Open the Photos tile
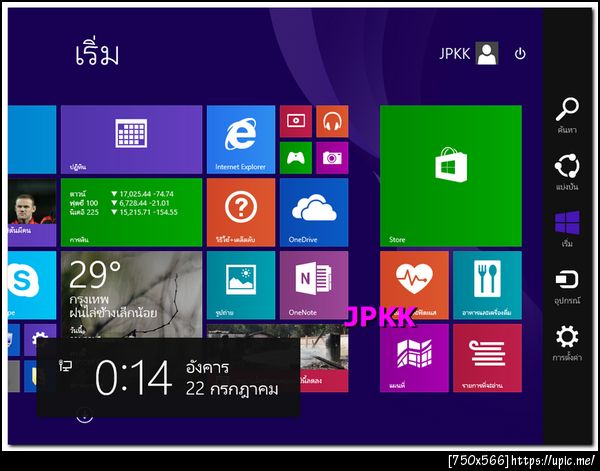 point(241,285)
